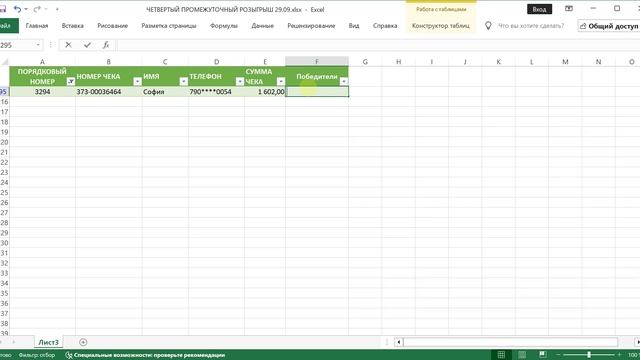Click the Select All corner triangle
Image resolution: width=640 pixels, height=360 pixels.
tap(5, 62)
